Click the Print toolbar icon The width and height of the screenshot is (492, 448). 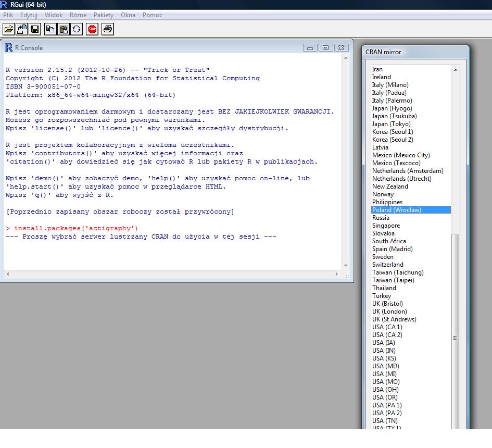[108, 29]
